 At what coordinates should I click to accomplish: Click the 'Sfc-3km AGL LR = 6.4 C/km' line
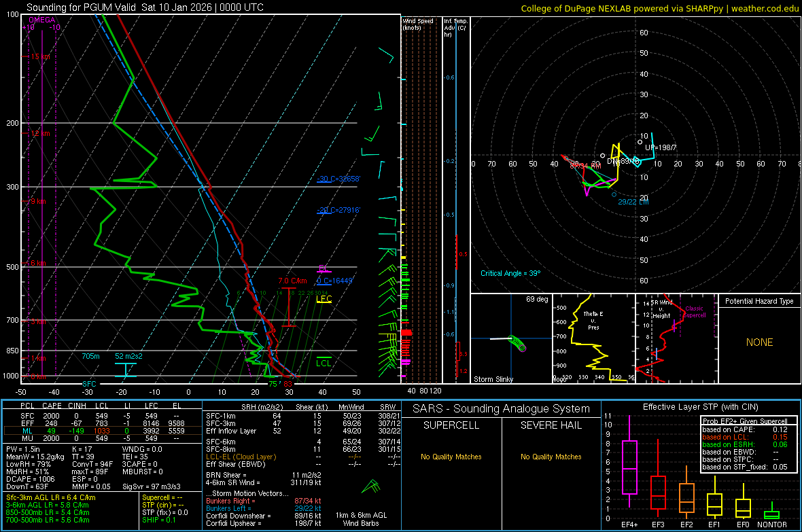pos(51,497)
